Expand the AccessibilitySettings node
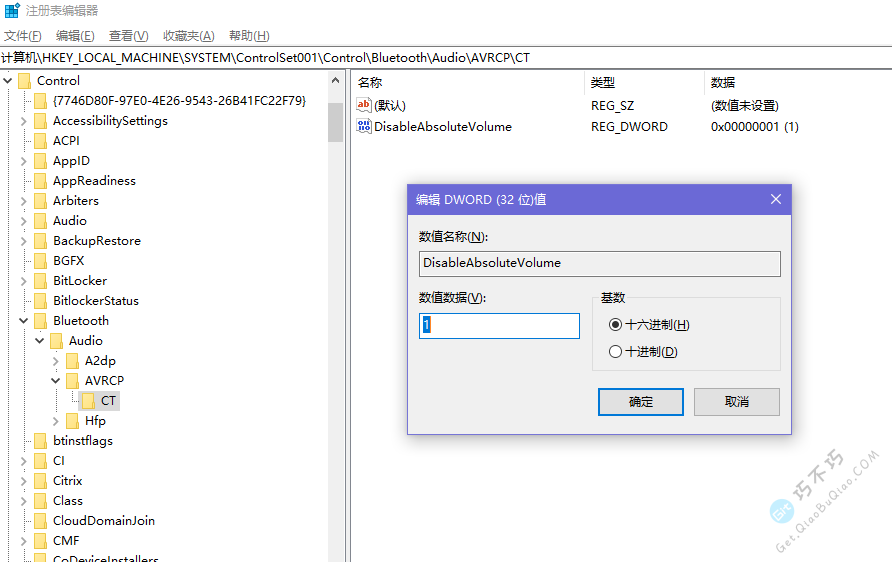 click(x=23, y=121)
